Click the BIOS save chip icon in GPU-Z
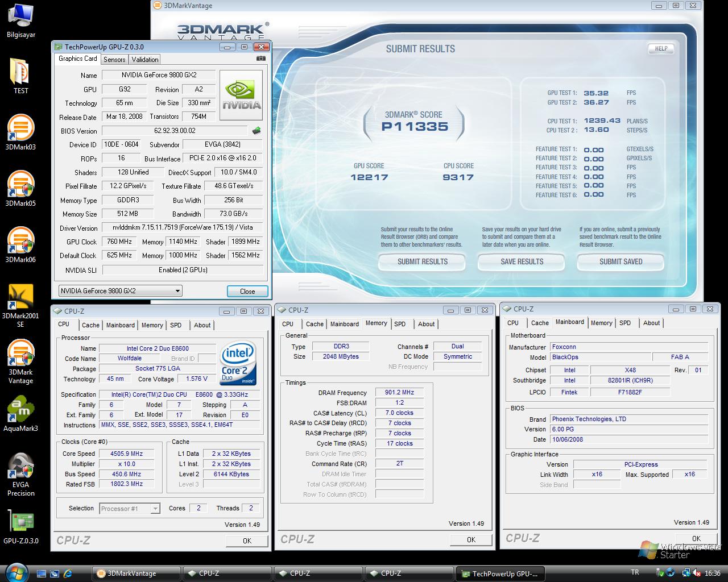Viewport: 728px width, 582px height. click(257, 131)
